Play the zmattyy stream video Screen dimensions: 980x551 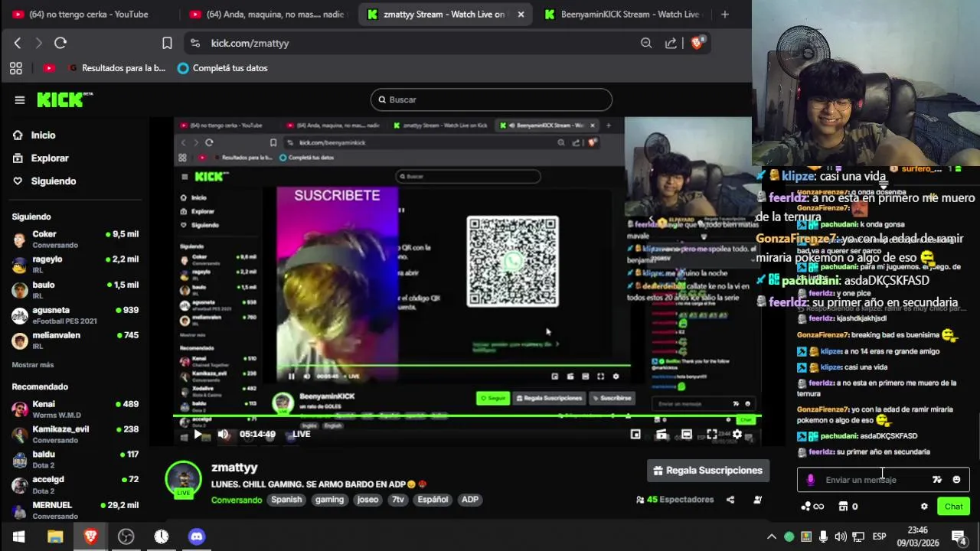[x=198, y=434]
